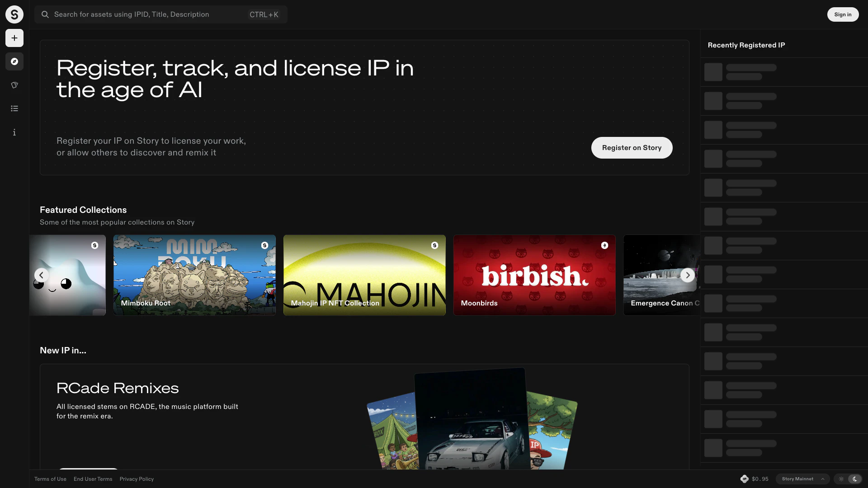Click the IP token price icon
The image size is (868, 488).
coord(744,479)
